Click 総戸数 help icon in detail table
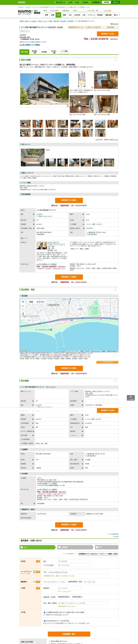This screenshot has height=644, width=138. coord(83,220)
